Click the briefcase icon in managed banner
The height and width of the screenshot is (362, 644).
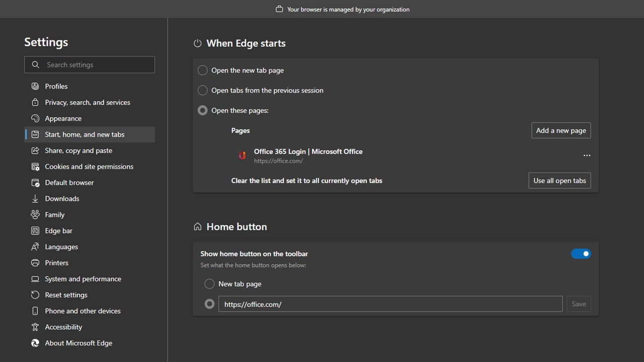point(280,10)
